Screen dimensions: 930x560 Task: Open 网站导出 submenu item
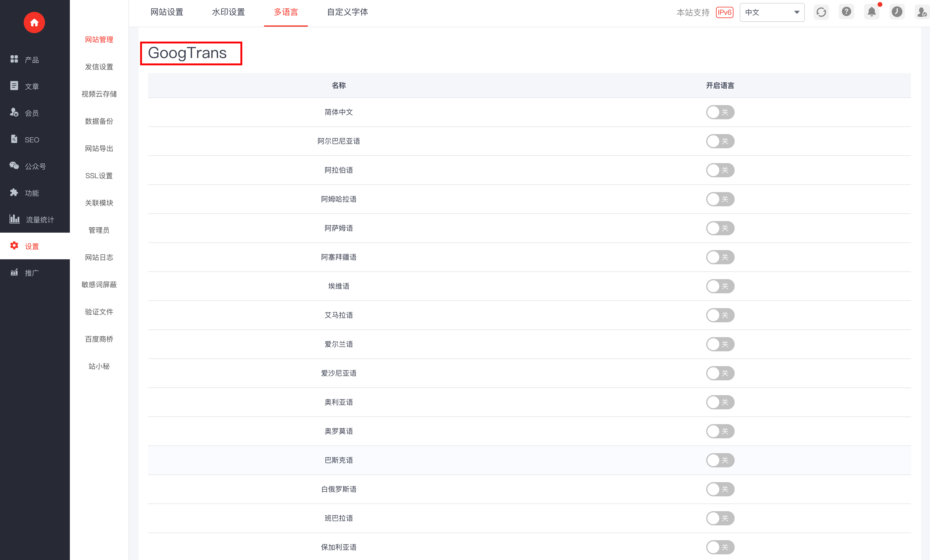point(99,149)
